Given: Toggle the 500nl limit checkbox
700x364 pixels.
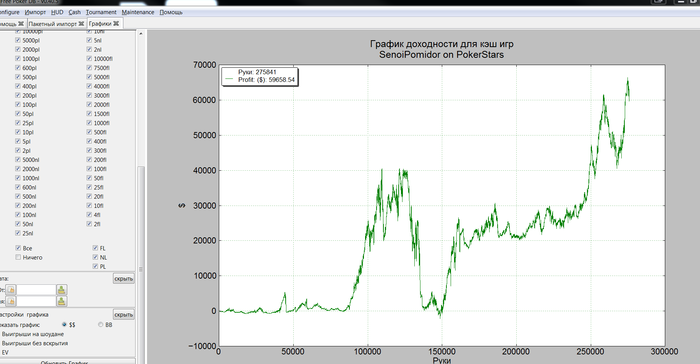Looking at the screenshot, I should 18,196.
